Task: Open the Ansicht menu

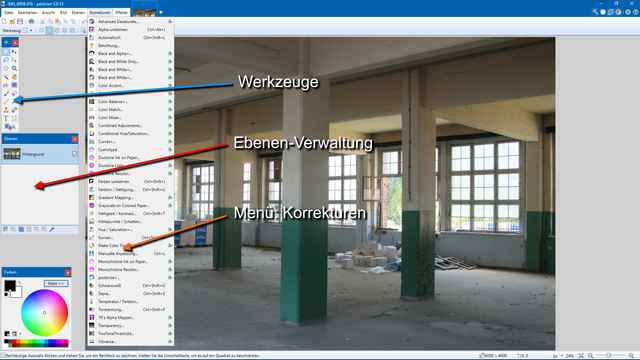Action: pos(48,13)
